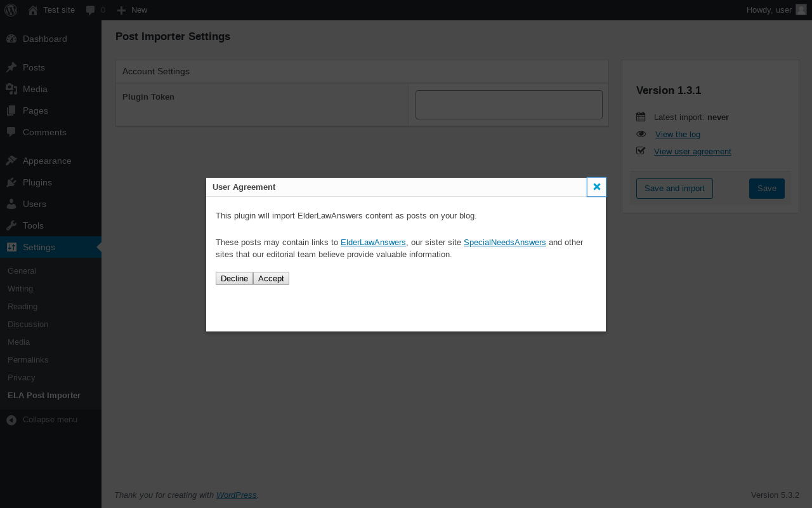
Task: Click the Plugin Token label
Action: pyautogui.click(x=148, y=97)
